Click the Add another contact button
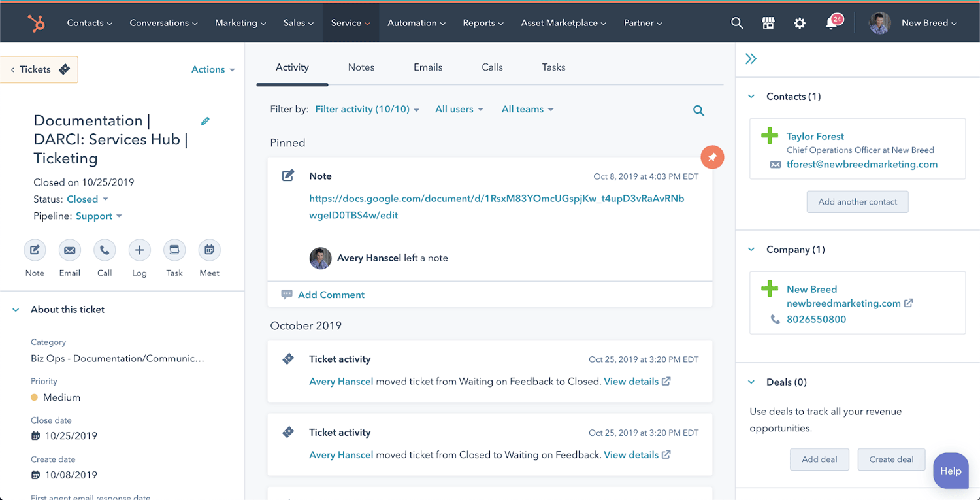Screen dimensions: 980x500 click(857, 202)
